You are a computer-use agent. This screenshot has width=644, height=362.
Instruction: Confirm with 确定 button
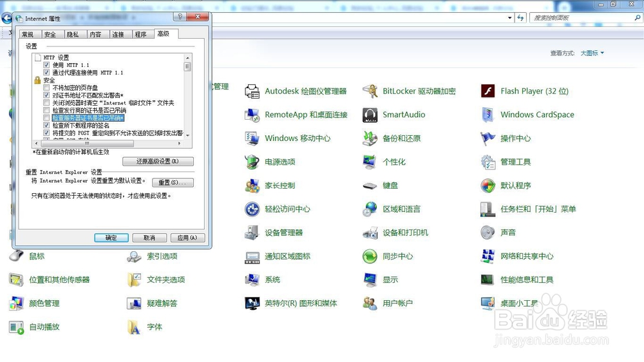pyautogui.click(x=111, y=238)
